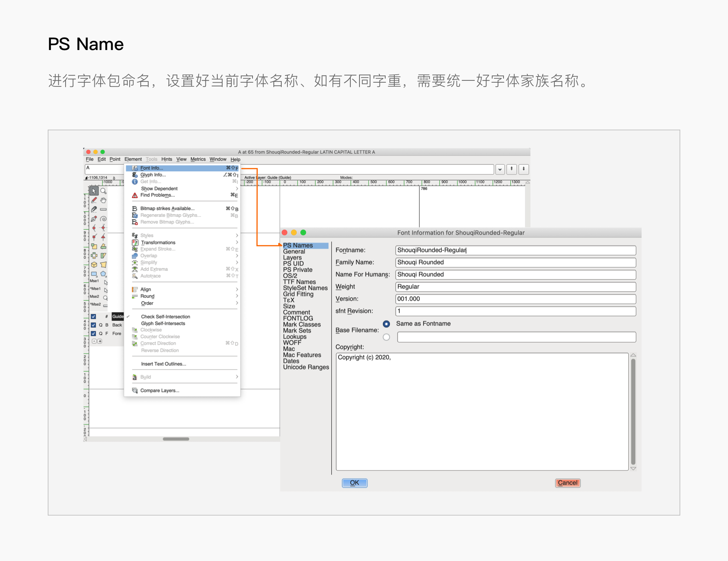Select the Magnify zoom tool
The width and height of the screenshot is (728, 561).
(103, 191)
